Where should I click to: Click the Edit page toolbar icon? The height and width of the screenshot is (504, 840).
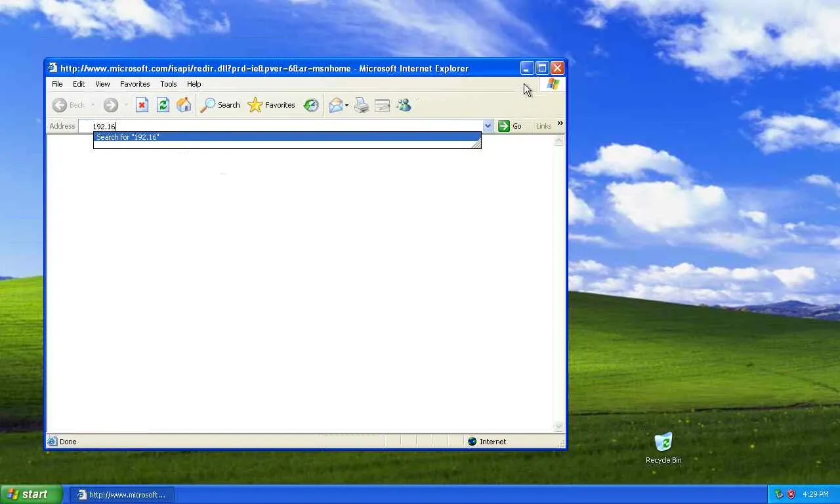pyautogui.click(x=382, y=105)
